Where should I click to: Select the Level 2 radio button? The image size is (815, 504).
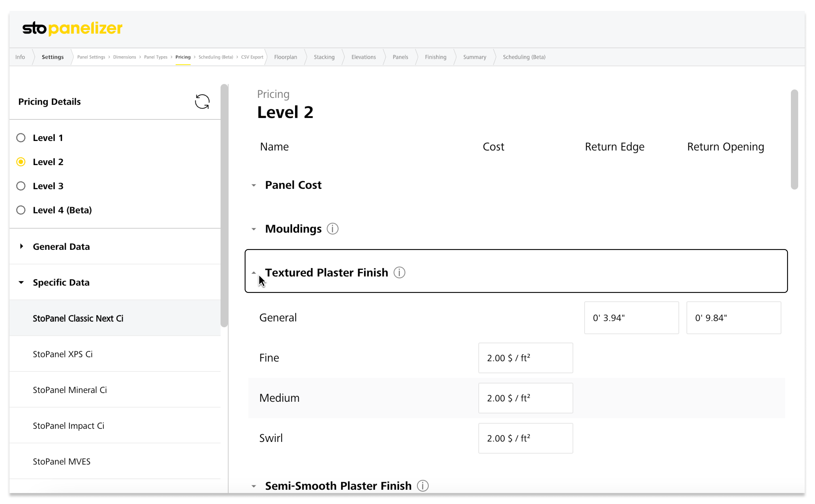[21, 162]
